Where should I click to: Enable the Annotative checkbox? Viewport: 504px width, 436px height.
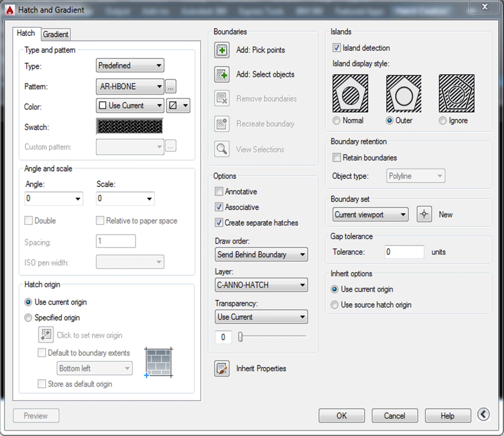[219, 192]
